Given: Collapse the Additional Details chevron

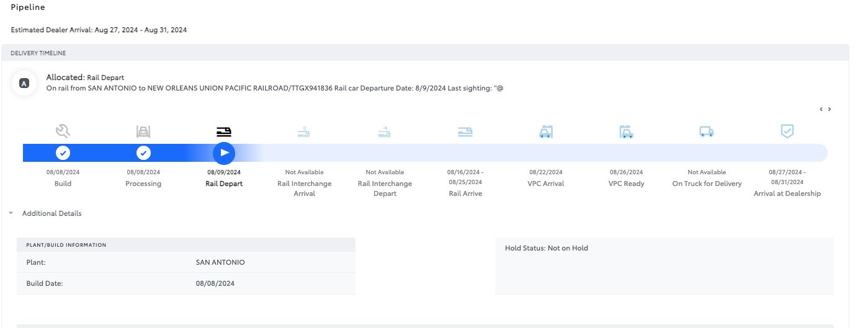Looking at the screenshot, I should click(x=11, y=213).
